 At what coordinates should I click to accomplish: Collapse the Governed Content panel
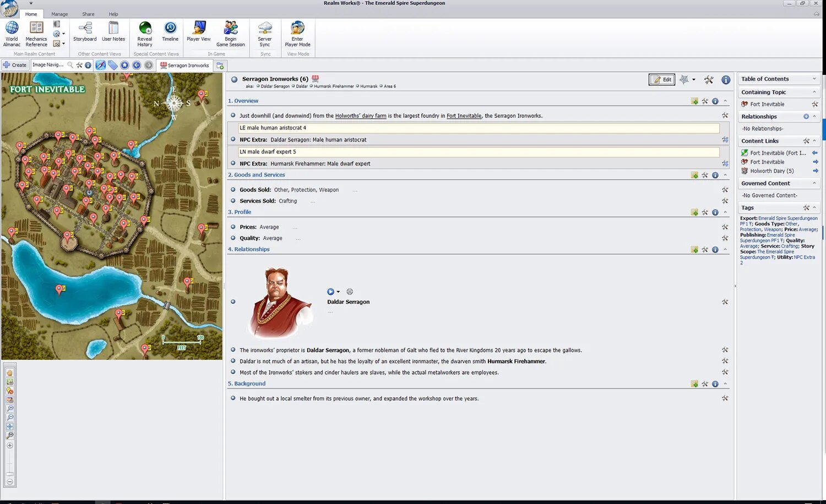click(814, 184)
